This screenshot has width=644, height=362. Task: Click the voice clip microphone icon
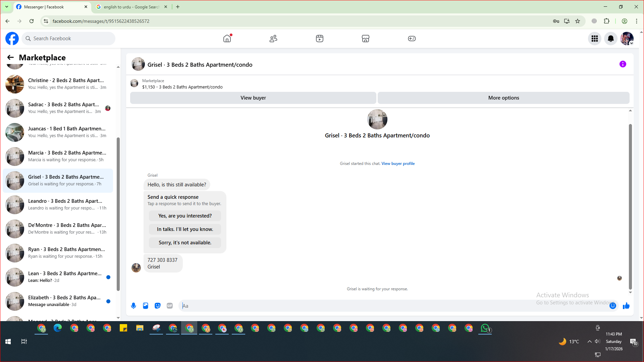(133, 306)
